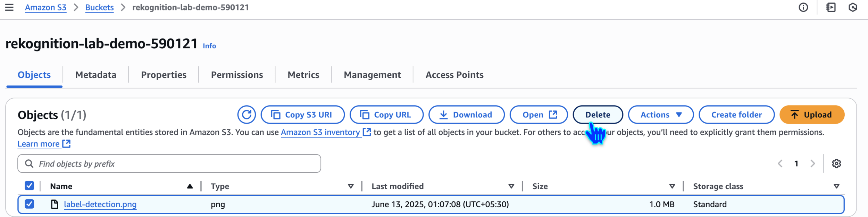The width and height of the screenshot is (868, 217).
Task: Click the search magnifier icon
Action: point(29,164)
